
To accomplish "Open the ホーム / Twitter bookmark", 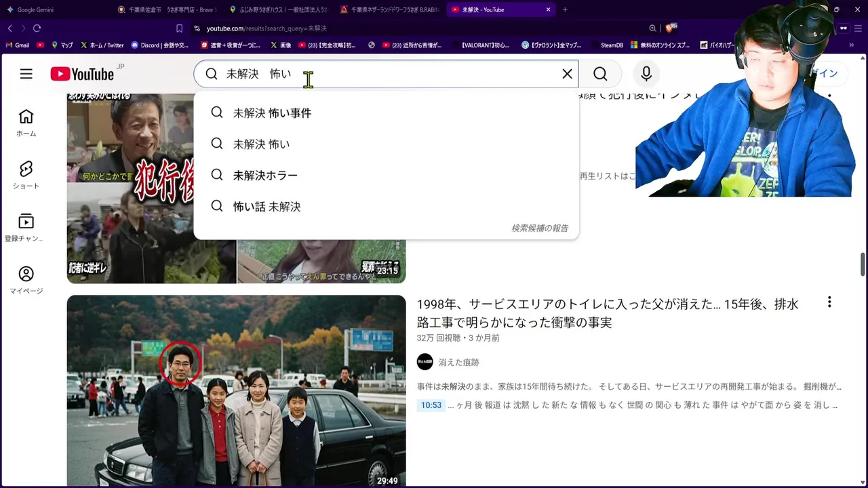I will (102, 45).
